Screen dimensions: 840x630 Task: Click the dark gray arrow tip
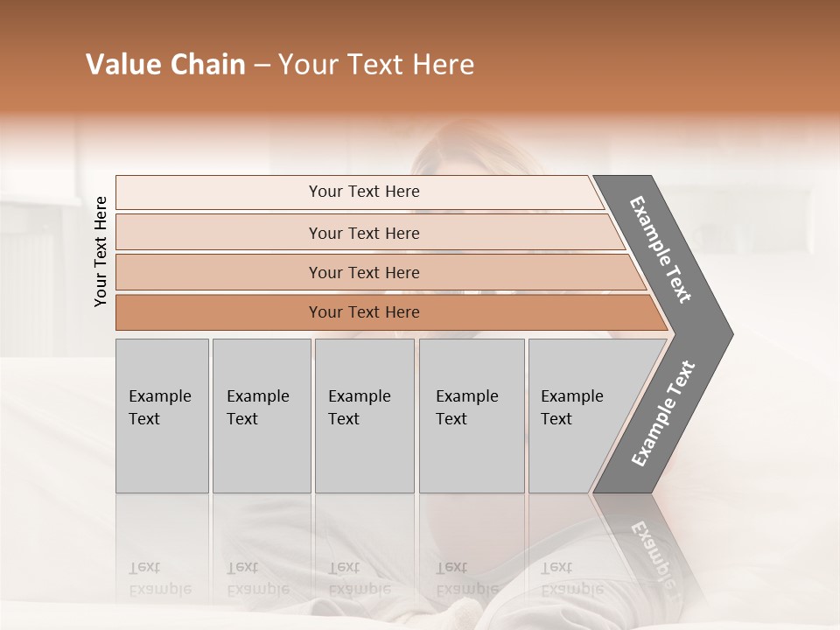pyautogui.click(x=712, y=333)
